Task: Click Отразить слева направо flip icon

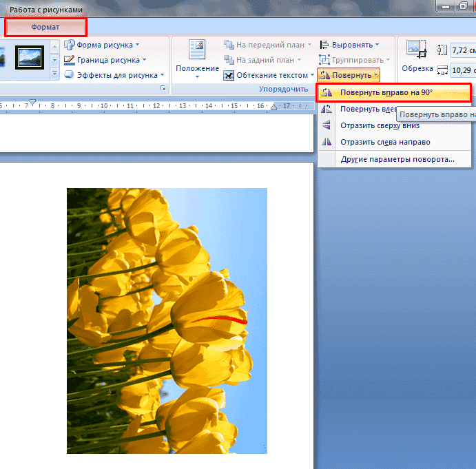Action: click(327, 142)
